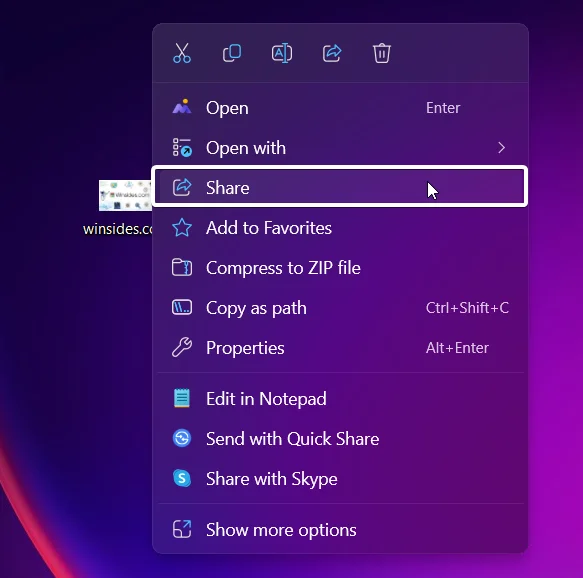583x578 pixels.
Task: Click the wrench icon for Properties
Action: [182, 347]
